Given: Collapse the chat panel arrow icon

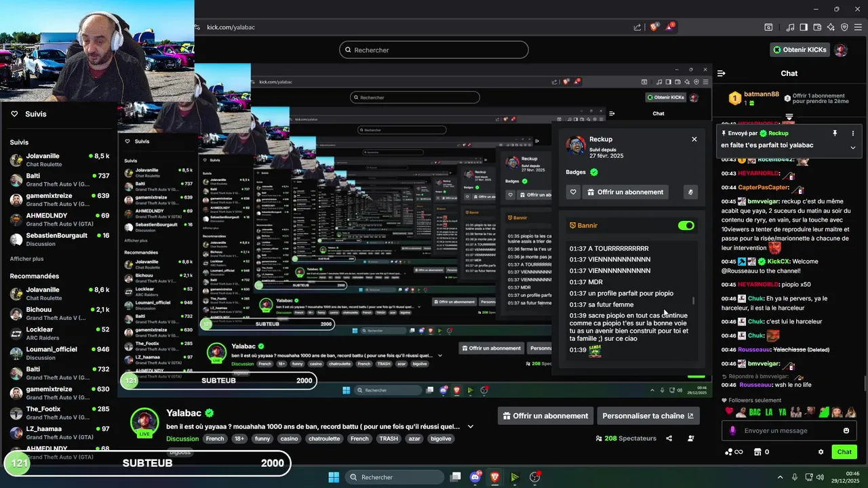Looking at the screenshot, I should (722, 73).
